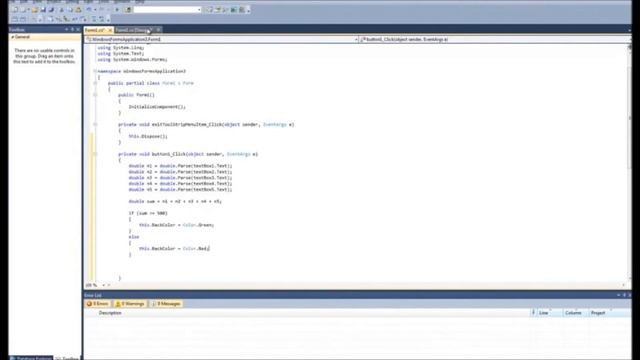Open the Toolbox bottom tab
Viewport: 640px width, 360px height.
[67, 358]
